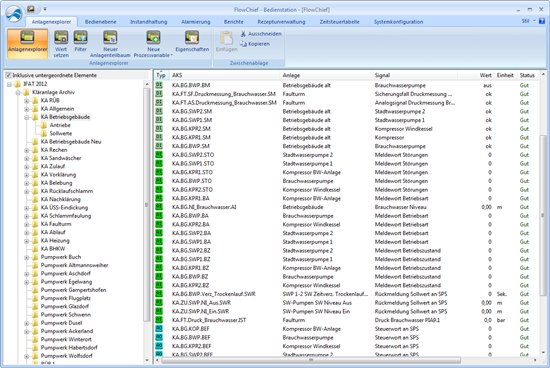Image resolution: width=550 pixels, height=368 pixels.
Task: Open the Alarmierung tab
Action: point(196,22)
